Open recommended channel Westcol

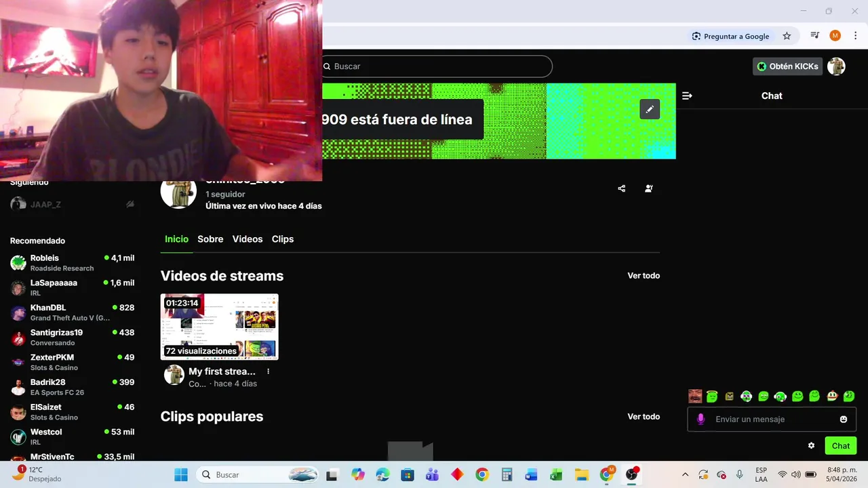tap(72, 436)
